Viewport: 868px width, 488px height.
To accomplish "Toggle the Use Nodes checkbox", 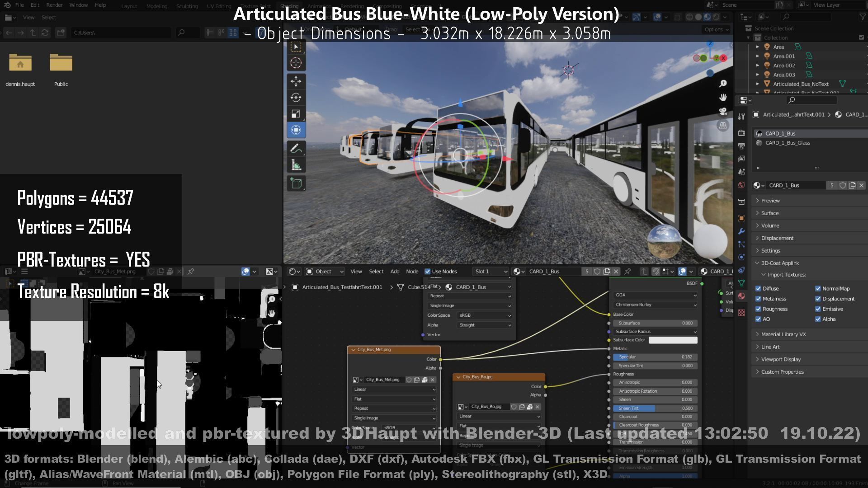I will click(x=427, y=272).
